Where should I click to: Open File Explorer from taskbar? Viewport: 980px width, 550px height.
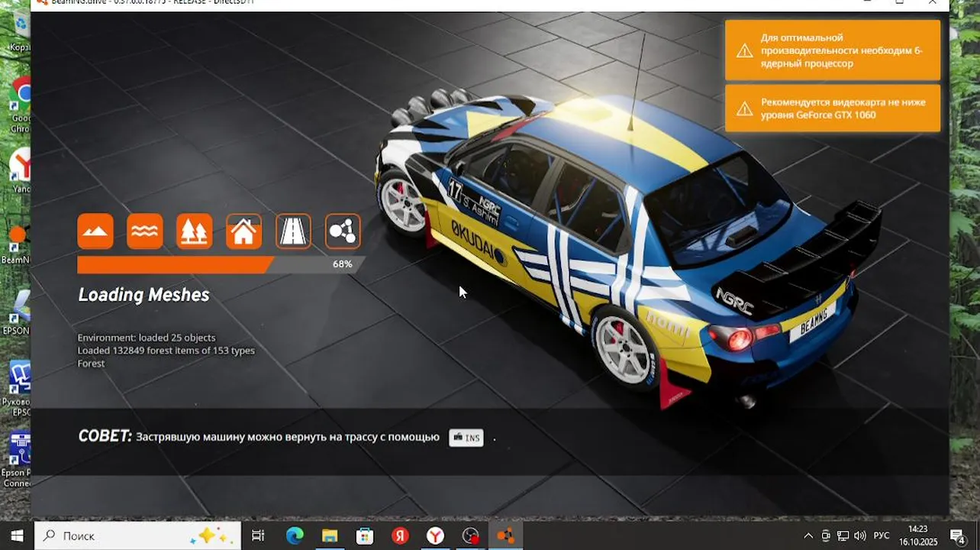click(330, 535)
